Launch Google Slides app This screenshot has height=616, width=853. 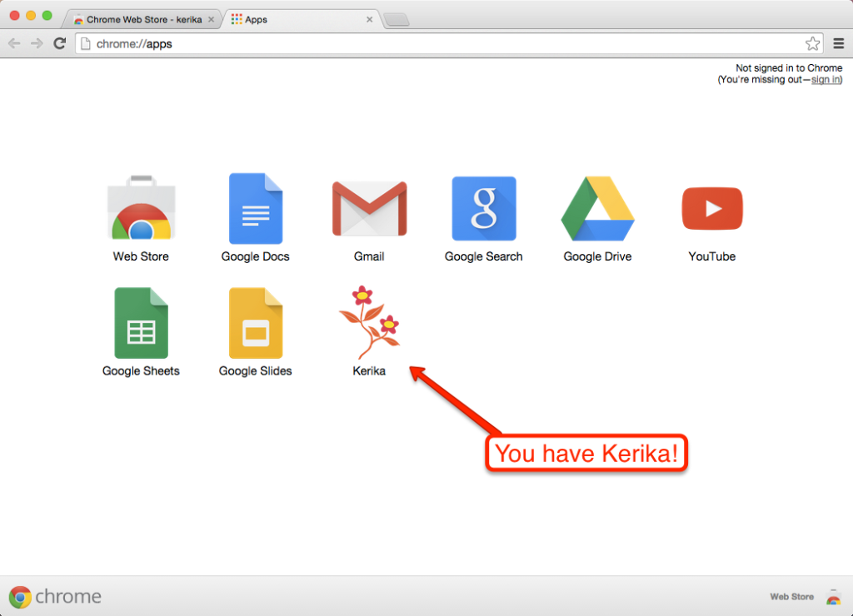click(x=255, y=323)
